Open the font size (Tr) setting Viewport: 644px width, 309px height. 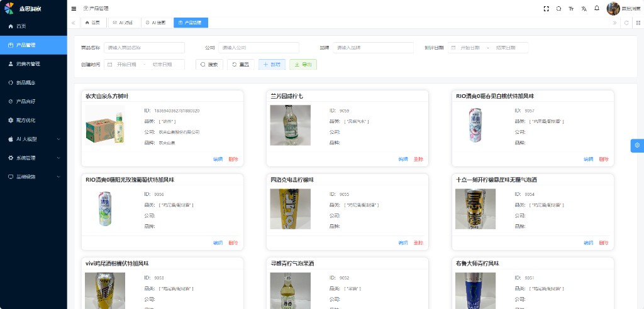pos(571,9)
